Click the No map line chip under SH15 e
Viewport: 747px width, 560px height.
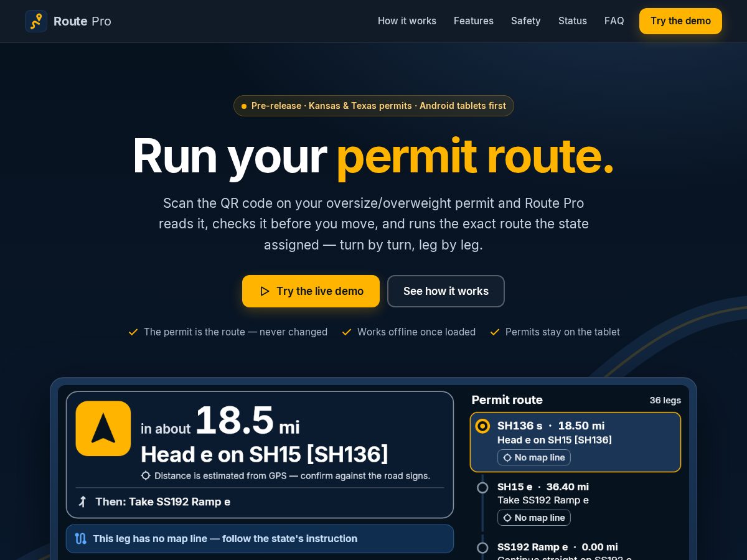[x=534, y=518]
